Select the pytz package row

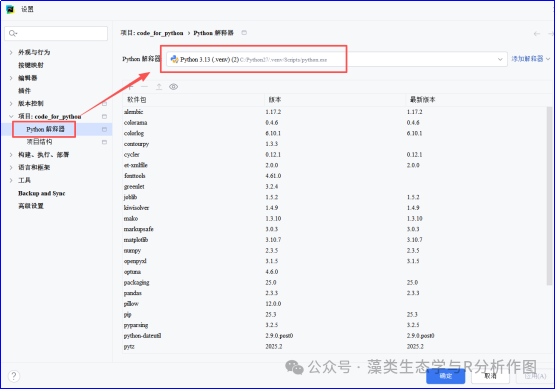click(x=334, y=346)
